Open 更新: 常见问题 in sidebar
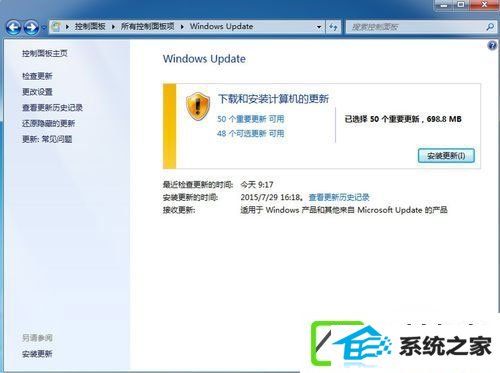This screenshot has height=373, width=500. point(47,139)
